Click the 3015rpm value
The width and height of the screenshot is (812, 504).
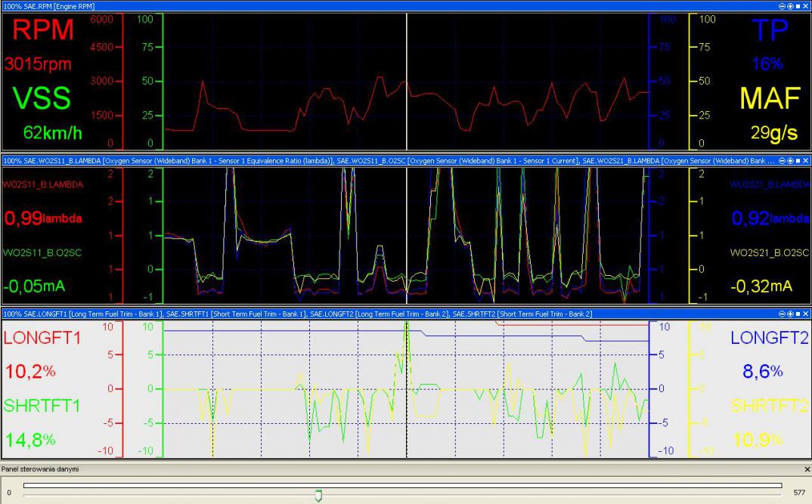coord(38,64)
